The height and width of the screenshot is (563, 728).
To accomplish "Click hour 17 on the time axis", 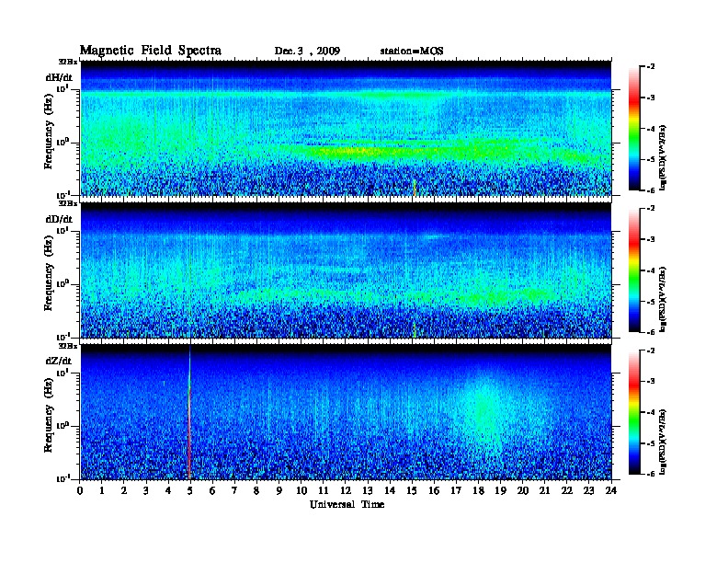I will 456,491.
